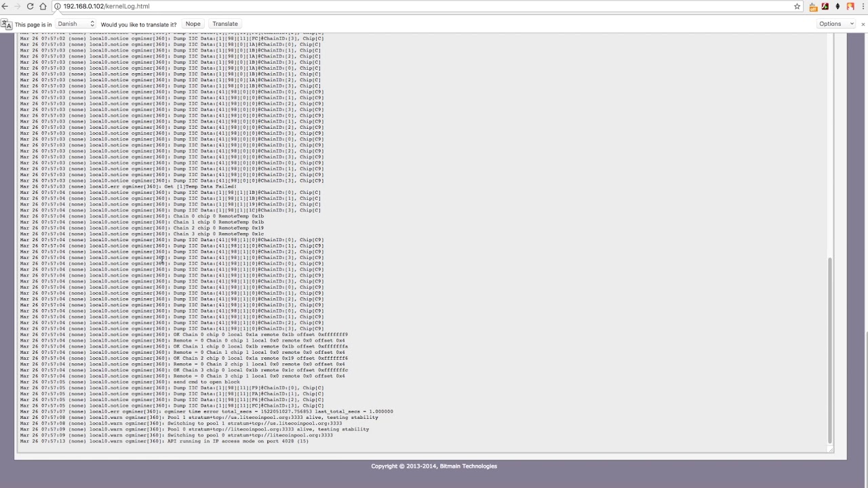868x488 pixels.
Task: Reload the kernelLog page
Action: coord(31,6)
